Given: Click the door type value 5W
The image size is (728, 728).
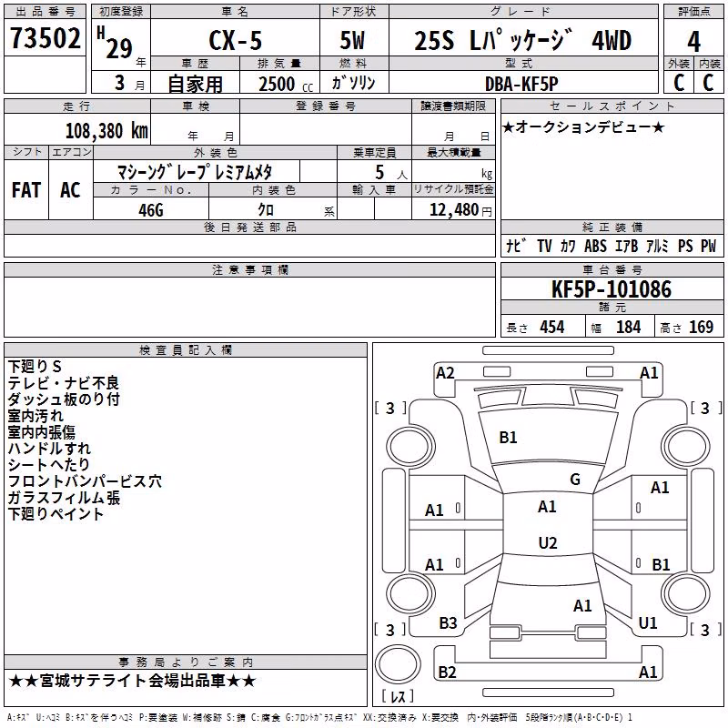Looking at the screenshot, I should coord(352,40).
